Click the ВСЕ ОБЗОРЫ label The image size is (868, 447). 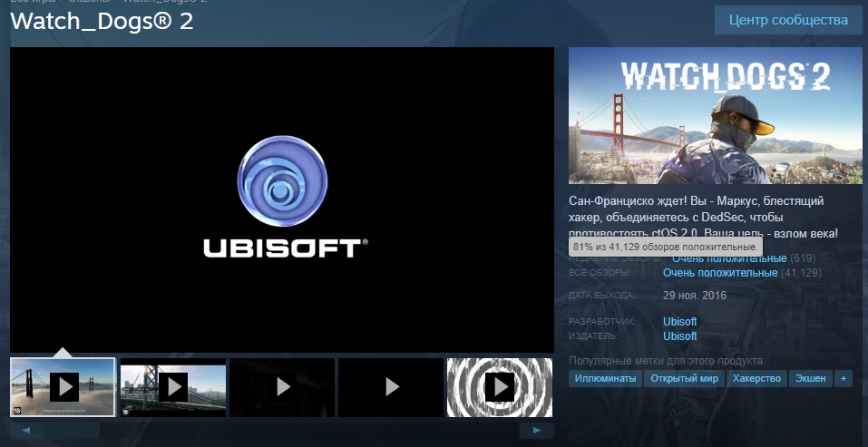click(600, 273)
